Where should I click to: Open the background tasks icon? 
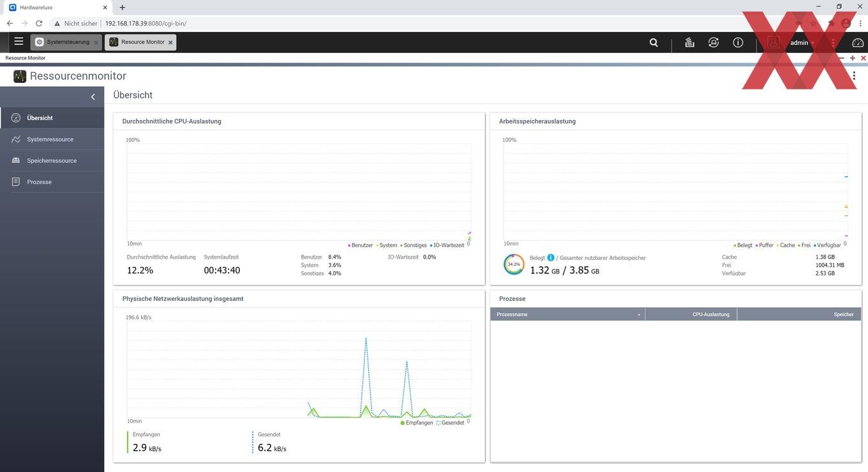[689, 43]
